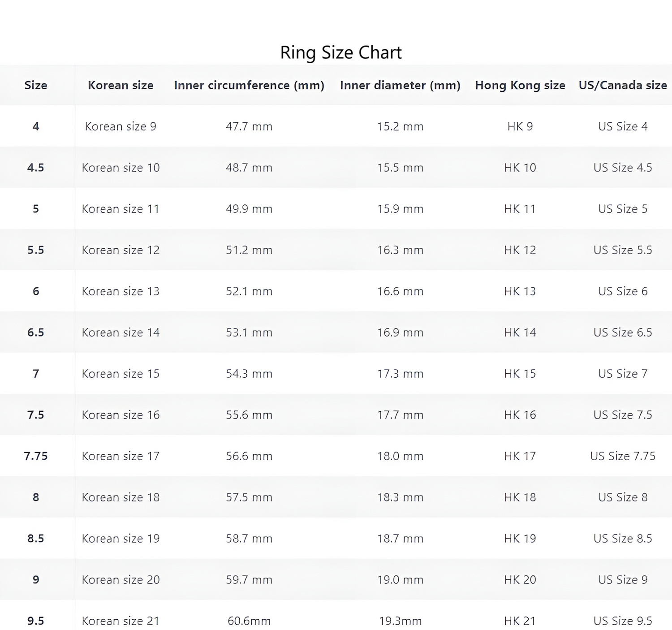672x630 pixels.
Task: Select the Hong Kong size header
Action: pyautogui.click(x=520, y=85)
